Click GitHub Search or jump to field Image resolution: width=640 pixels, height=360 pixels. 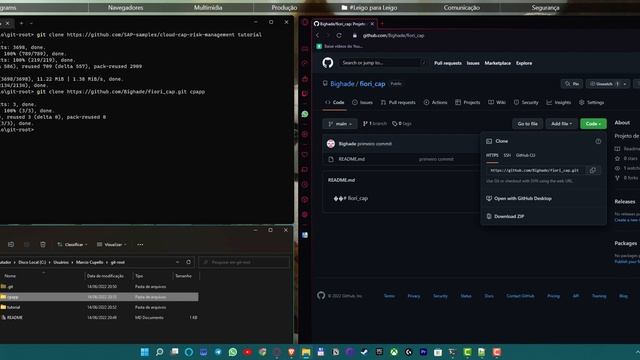coord(382,63)
